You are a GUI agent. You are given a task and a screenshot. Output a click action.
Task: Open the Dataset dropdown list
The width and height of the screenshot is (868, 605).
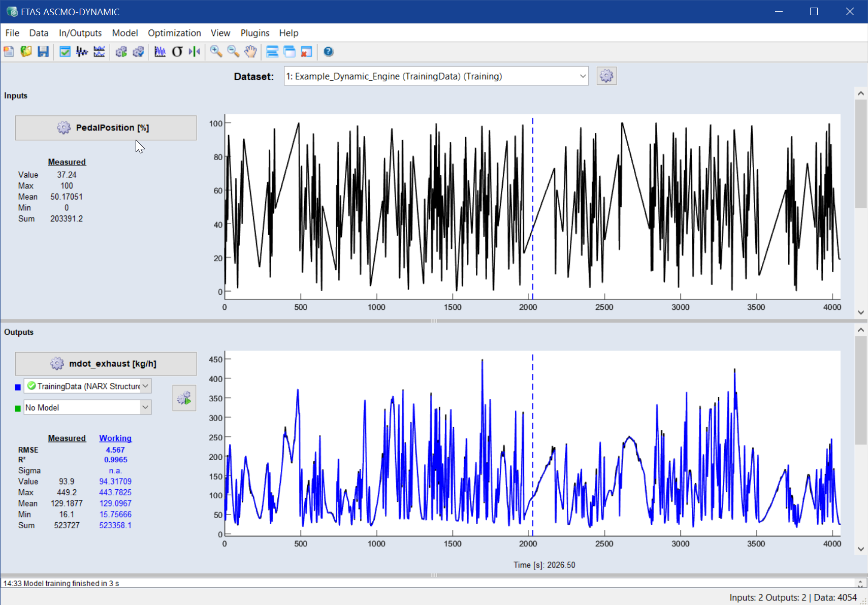[582, 76]
